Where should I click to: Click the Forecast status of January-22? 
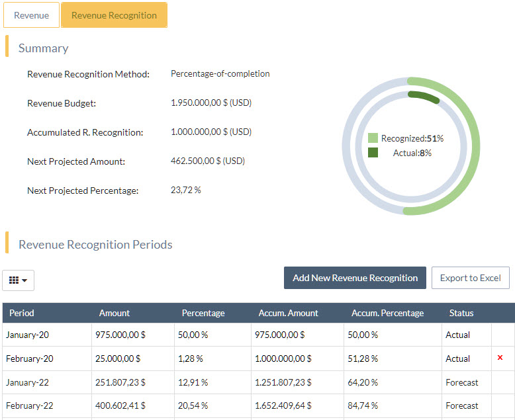point(461,382)
